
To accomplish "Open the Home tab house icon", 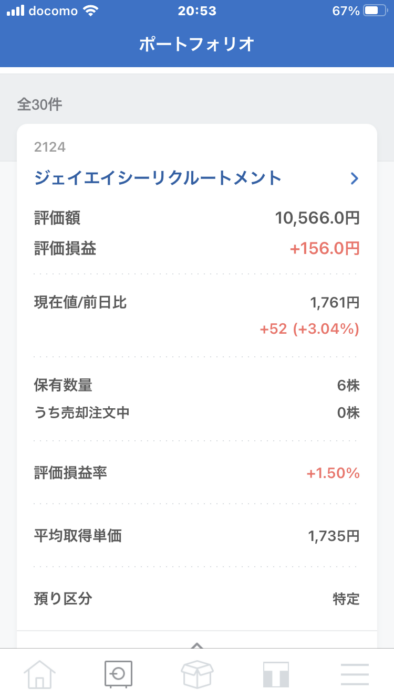I will point(40,674).
